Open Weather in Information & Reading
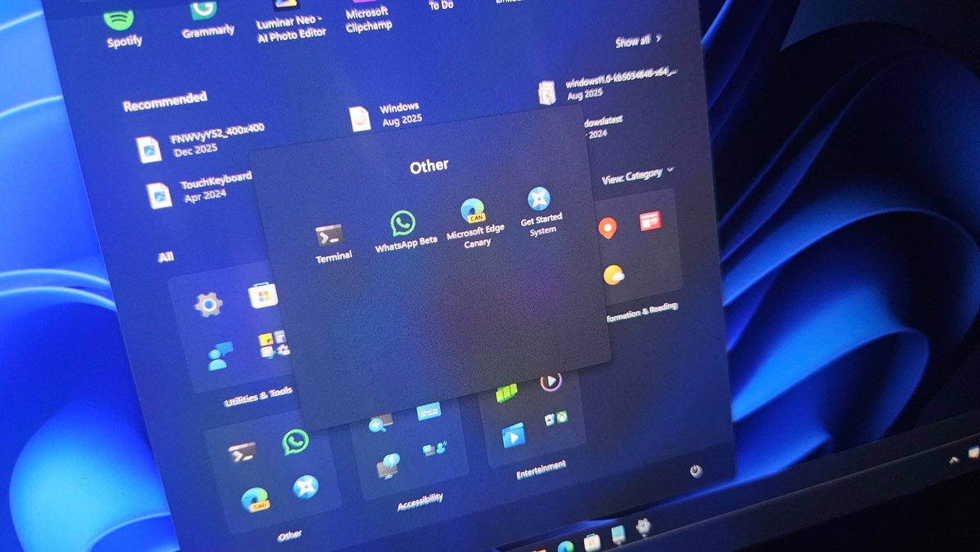This screenshot has width=980, height=552. pos(613,275)
